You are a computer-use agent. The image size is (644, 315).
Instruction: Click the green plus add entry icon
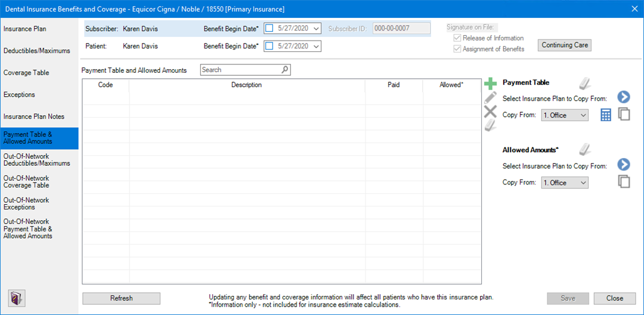tap(490, 84)
